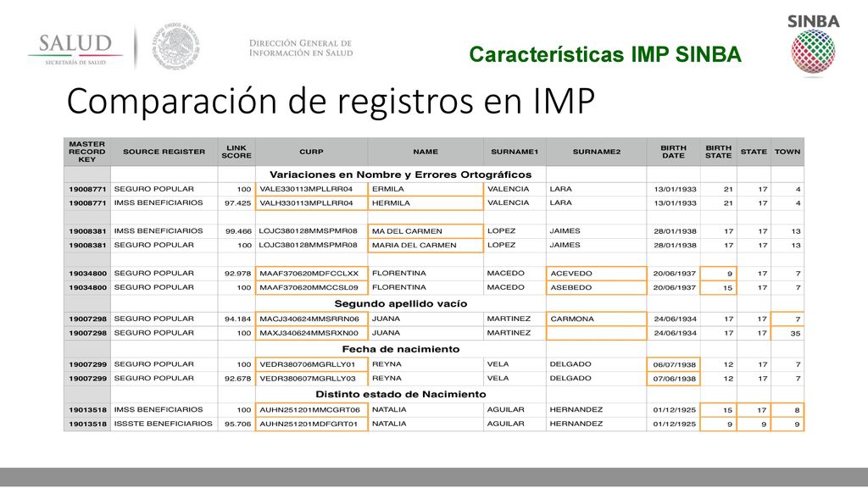868x488 pixels.
Task: Click the NAME column header
Action: point(426,152)
